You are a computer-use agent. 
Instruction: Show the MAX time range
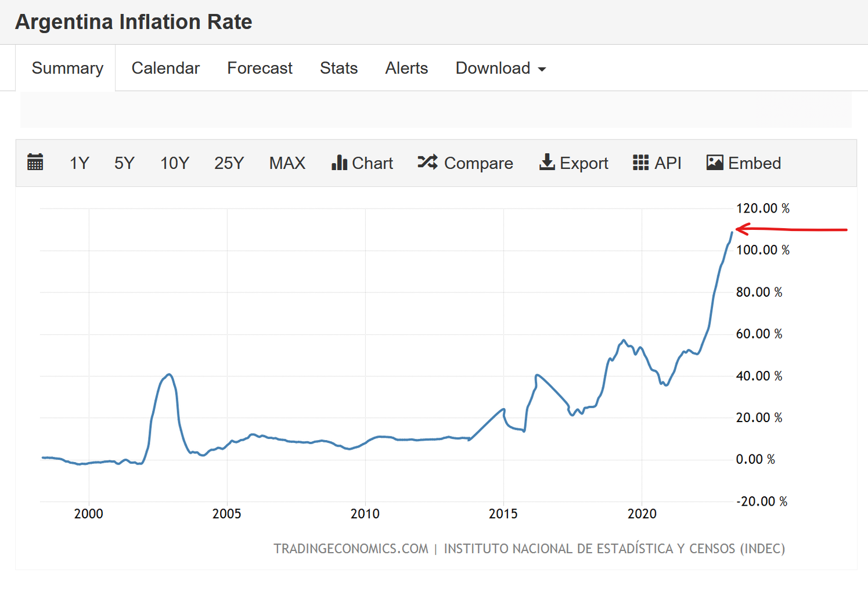[x=287, y=163]
